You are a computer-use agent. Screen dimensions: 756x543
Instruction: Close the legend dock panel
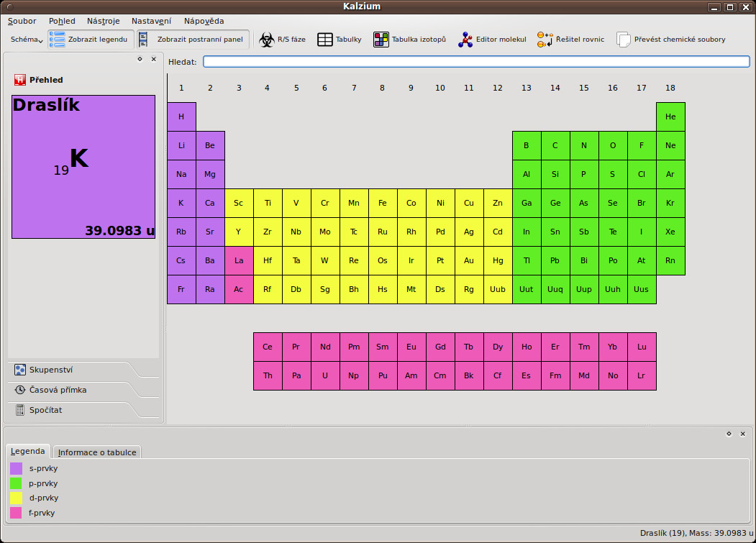(743, 434)
